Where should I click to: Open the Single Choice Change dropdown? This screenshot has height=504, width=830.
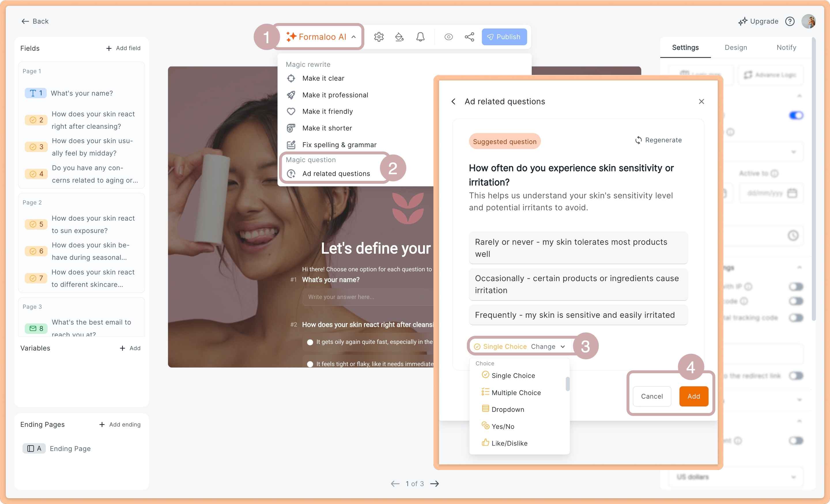[x=520, y=346]
